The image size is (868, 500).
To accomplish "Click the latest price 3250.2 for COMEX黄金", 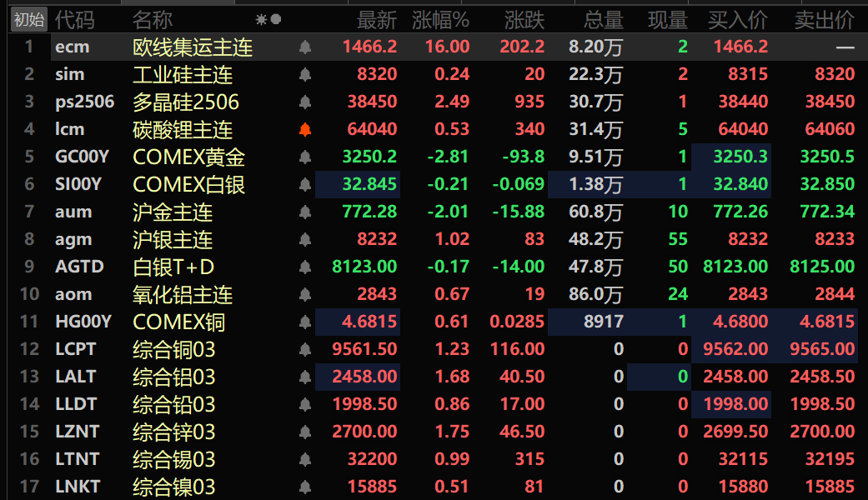I will (369, 157).
